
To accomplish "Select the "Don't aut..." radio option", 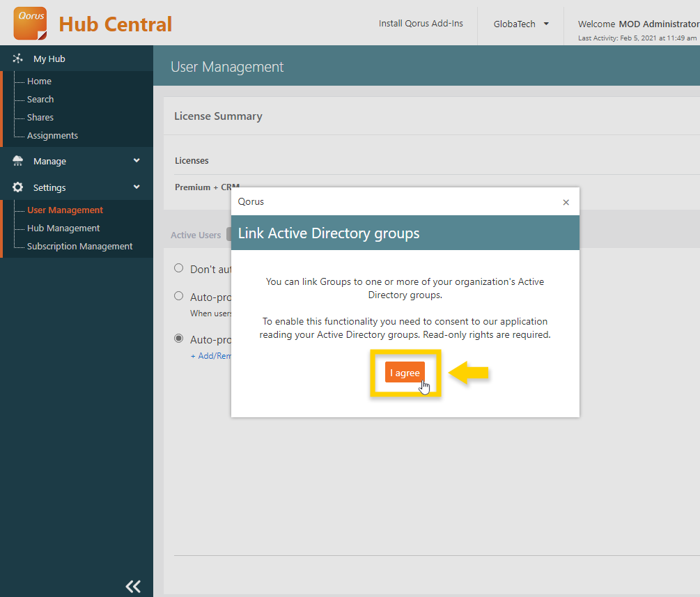I will tap(178, 268).
